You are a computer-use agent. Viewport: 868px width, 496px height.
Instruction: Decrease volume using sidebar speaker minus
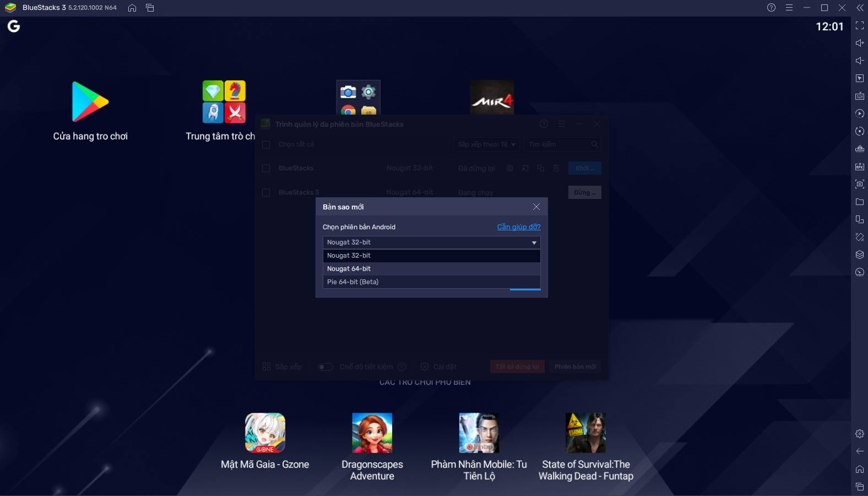click(860, 61)
